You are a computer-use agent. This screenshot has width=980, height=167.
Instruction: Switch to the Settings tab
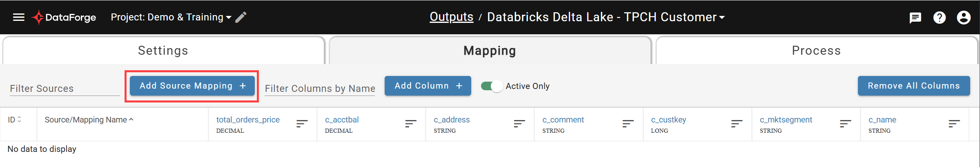click(163, 51)
